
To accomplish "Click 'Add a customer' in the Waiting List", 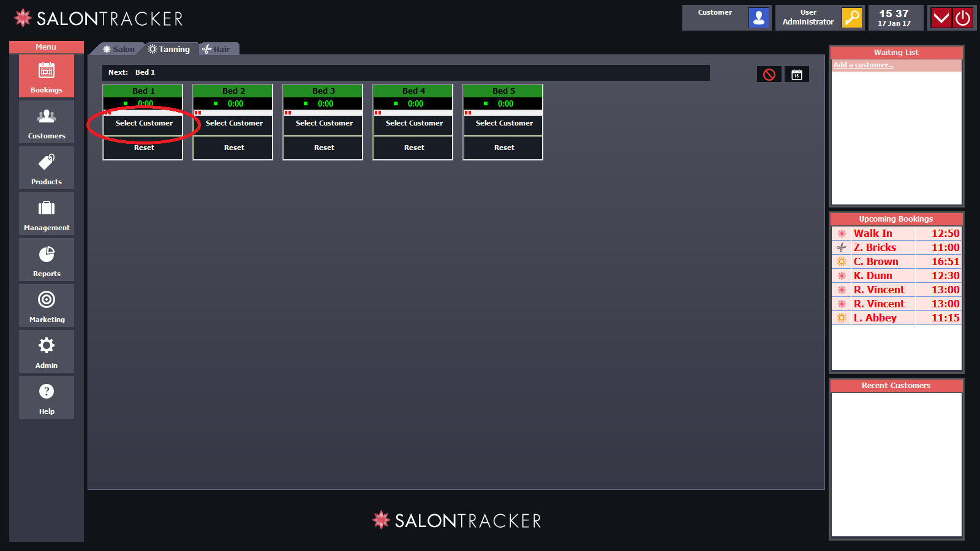I will pos(864,65).
